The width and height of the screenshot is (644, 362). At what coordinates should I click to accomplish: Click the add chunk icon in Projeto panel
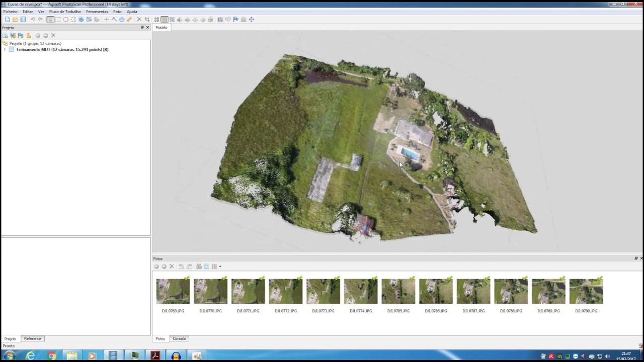(5, 35)
